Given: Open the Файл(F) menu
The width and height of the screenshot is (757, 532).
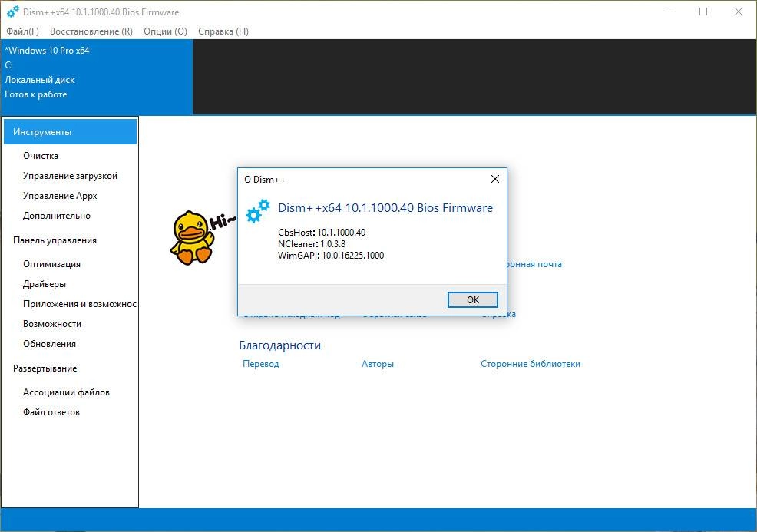Looking at the screenshot, I should (x=22, y=31).
